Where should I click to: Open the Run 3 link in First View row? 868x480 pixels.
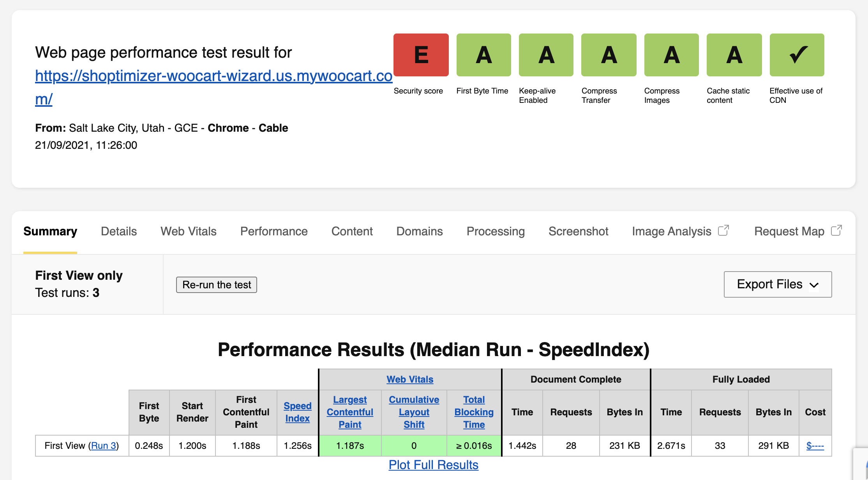tap(104, 446)
